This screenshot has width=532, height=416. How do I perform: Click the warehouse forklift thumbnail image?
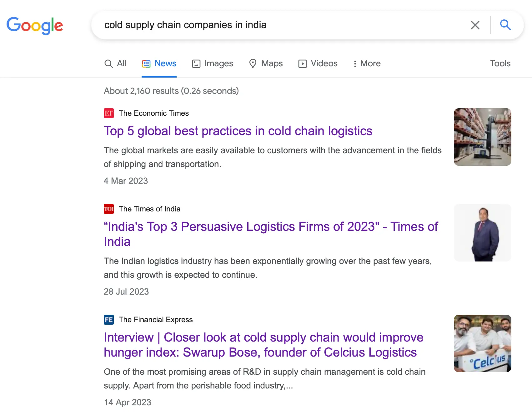point(482,137)
